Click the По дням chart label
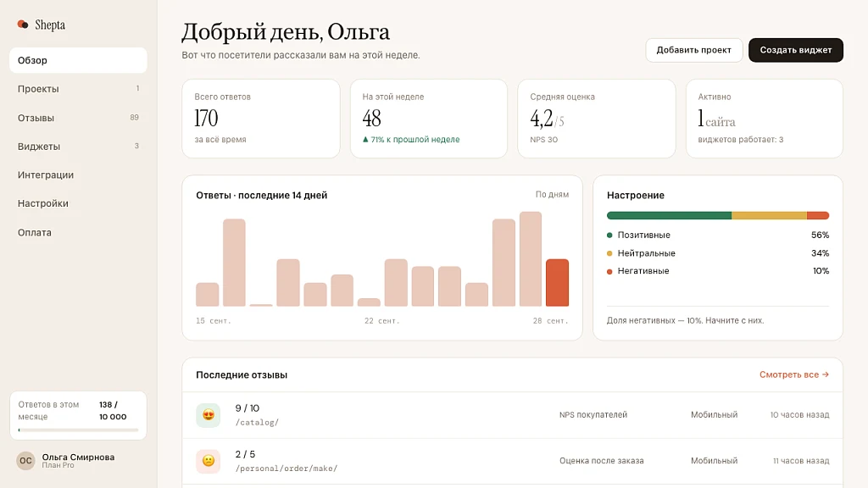 552,194
